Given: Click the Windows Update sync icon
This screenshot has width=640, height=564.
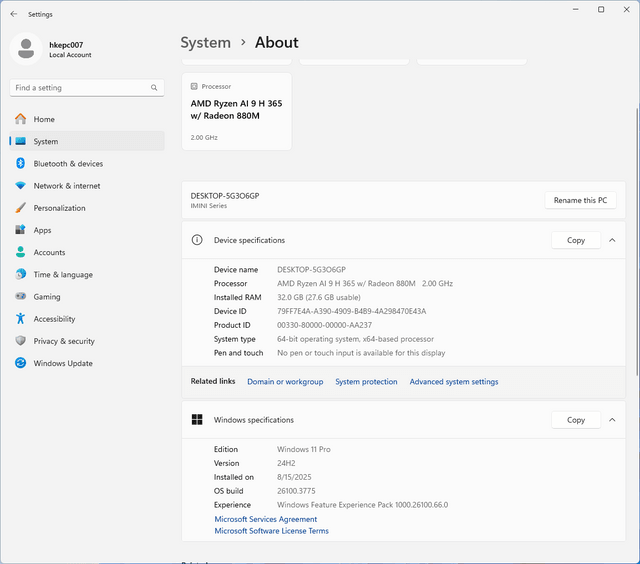Looking at the screenshot, I should [x=20, y=363].
